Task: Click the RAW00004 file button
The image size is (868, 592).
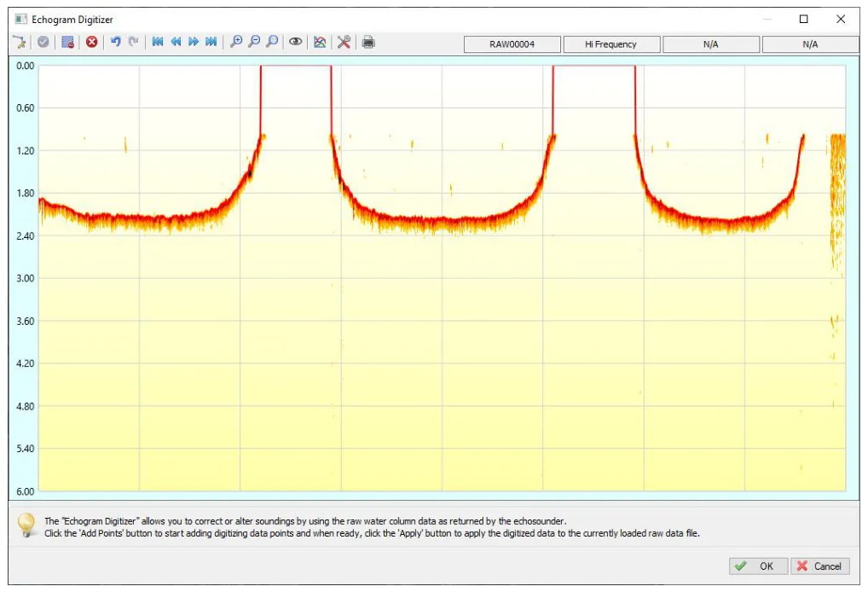Action: click(x=512, y=44)
